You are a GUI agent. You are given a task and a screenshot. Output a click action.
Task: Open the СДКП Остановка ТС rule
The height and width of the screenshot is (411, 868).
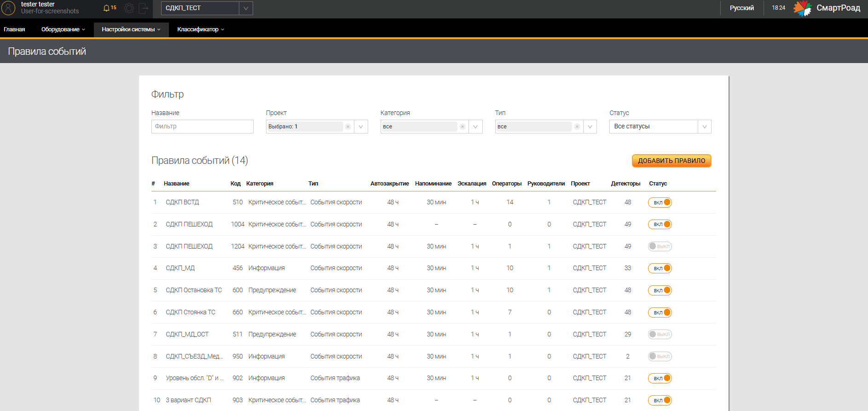click(x=194, y=290)
